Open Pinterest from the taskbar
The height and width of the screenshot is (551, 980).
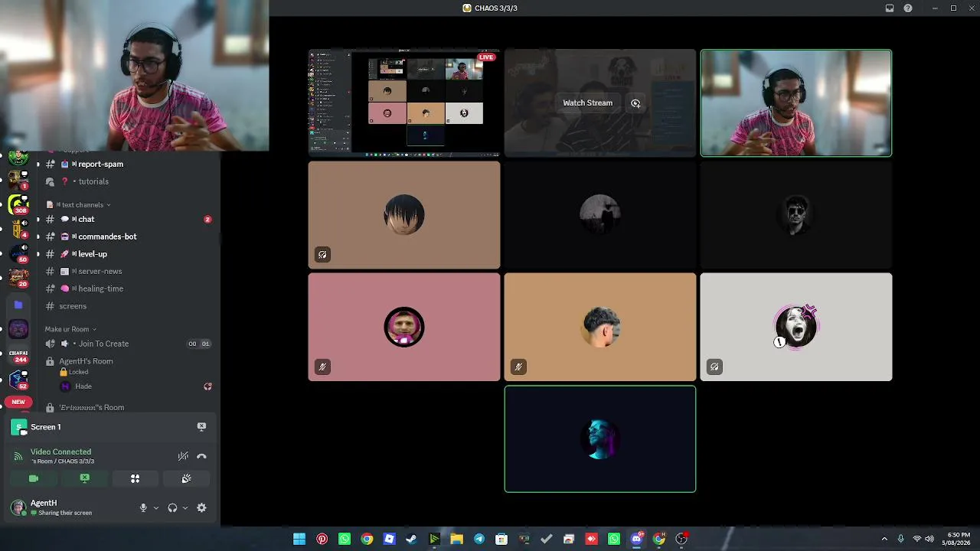(x=322, y=539)
